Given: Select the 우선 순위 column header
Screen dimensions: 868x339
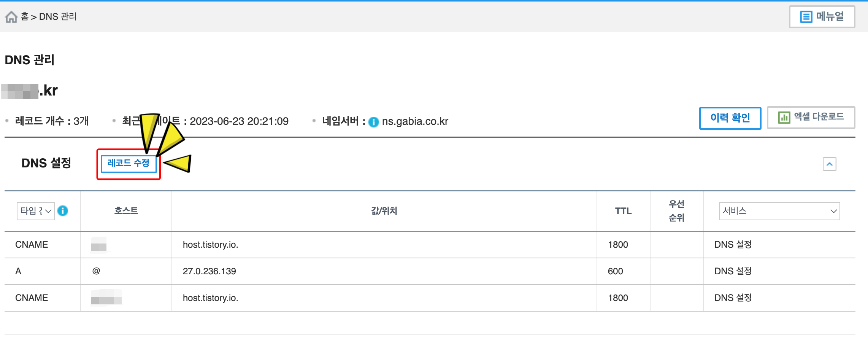Looking at the screenshot, I should click(677, 211).
